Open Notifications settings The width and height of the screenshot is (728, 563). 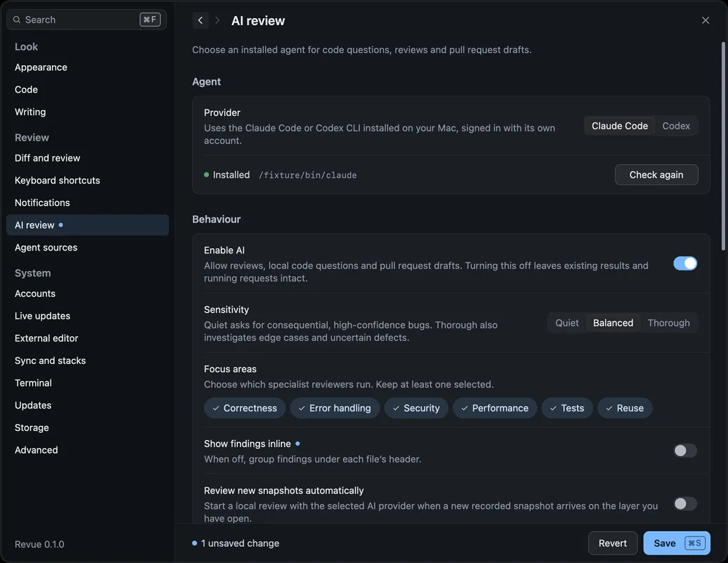[87, 203]
